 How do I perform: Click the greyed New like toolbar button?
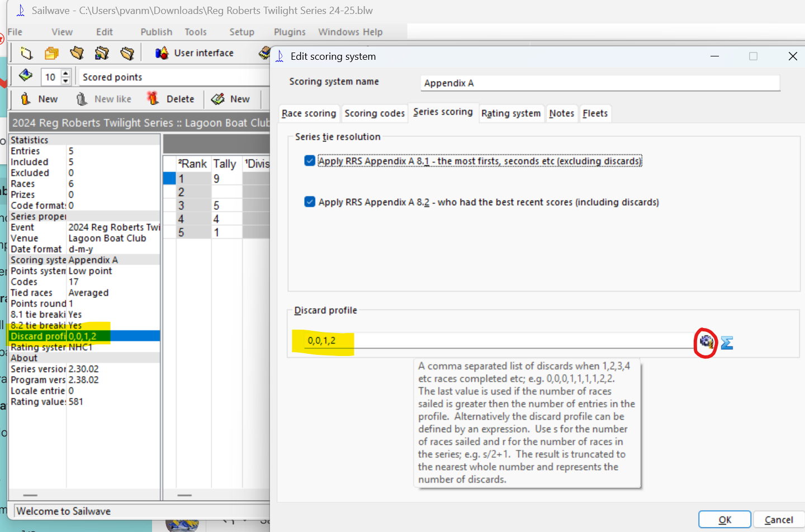click(104, 99)
